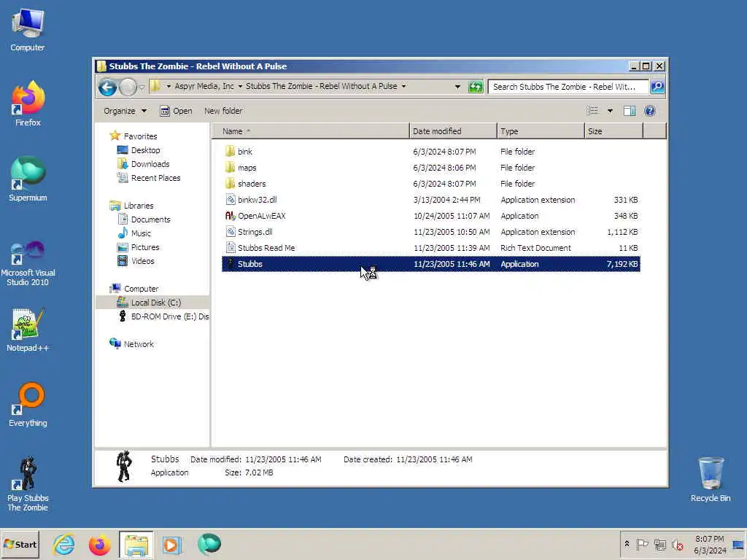Select the Recycle Bin icon

pyautogui.click(x=711, y=480)
